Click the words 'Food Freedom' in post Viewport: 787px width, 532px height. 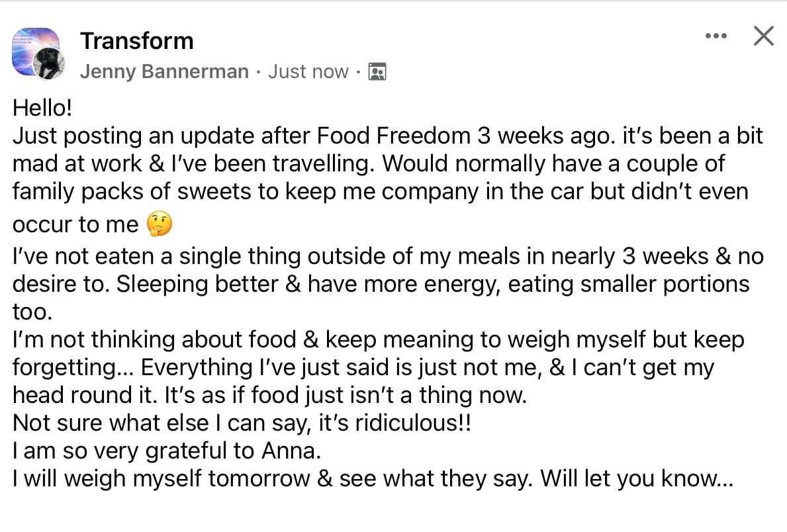(x=393, y=136)
